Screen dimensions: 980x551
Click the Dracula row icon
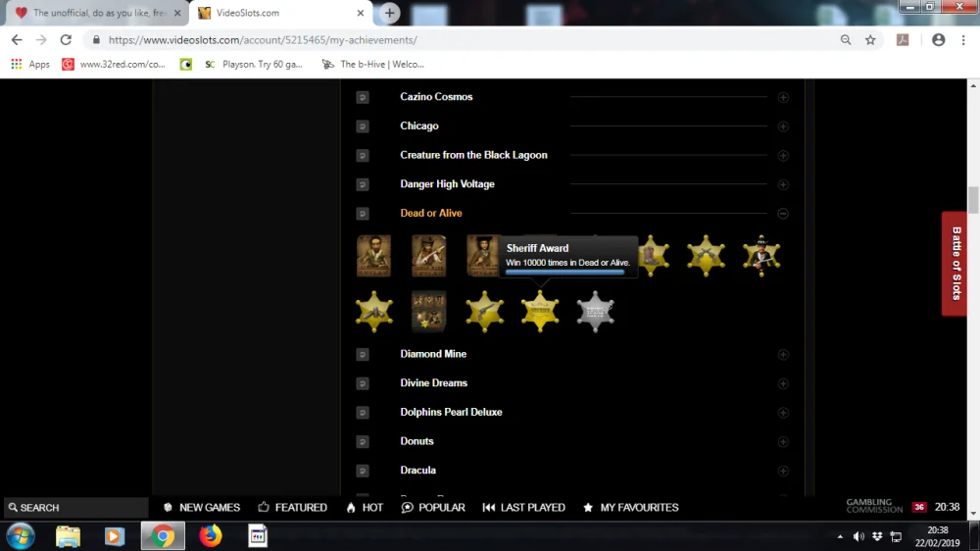pos(363,471)
